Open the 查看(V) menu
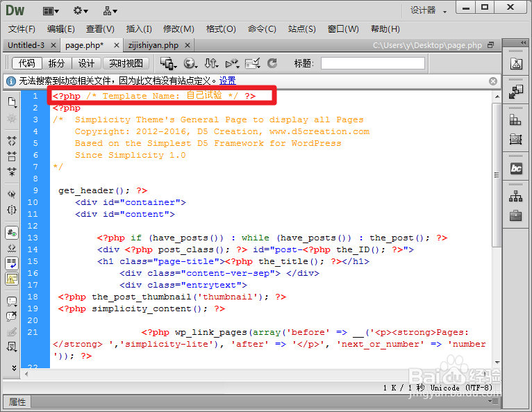This screenshot has height=412, width=532. click(100, 29)
